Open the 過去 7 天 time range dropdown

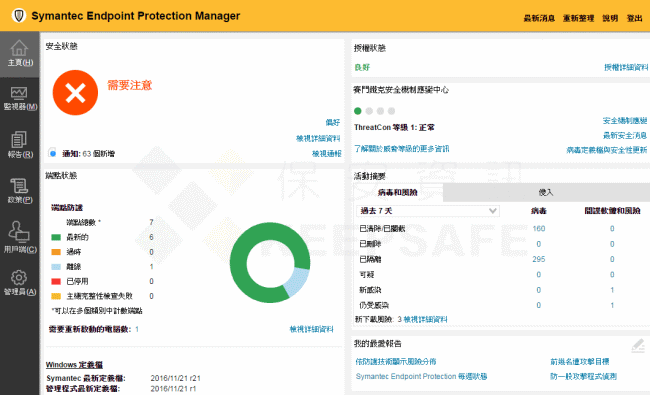click(x=427, y=211)
